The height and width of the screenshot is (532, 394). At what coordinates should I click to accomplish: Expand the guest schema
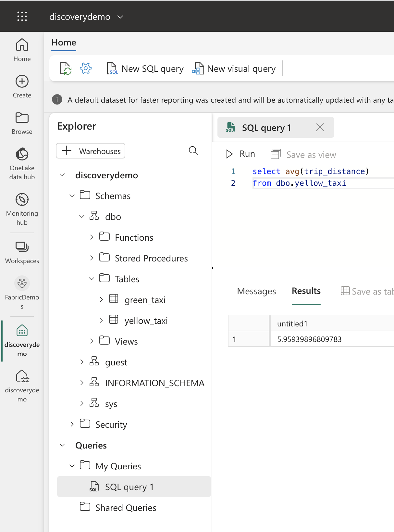coord(82,362)
